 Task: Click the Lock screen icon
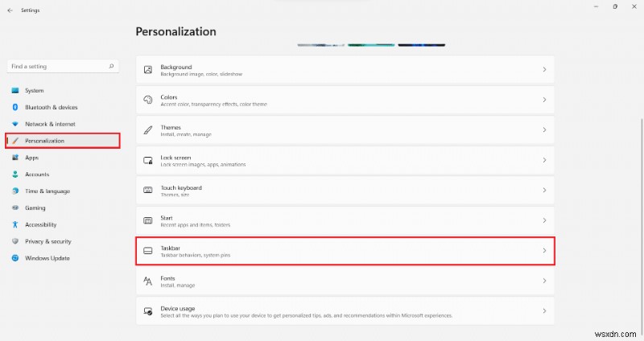[x=148, y=160]
